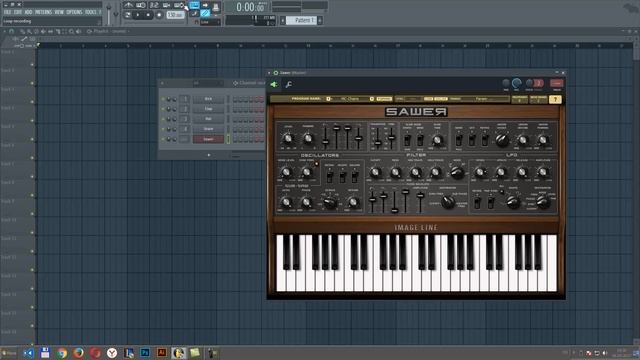Click the Play button in transport
Viewport: 640px width, 360px height.
click(138, 15)
